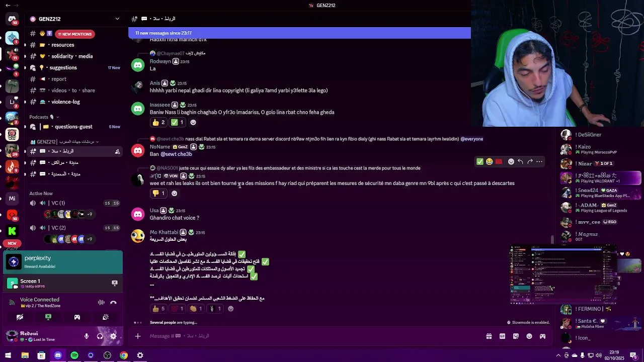Viewport: 644px width, 362px height.
Task: Disconnect from voice call icon
Action: (x=113, y=302)
